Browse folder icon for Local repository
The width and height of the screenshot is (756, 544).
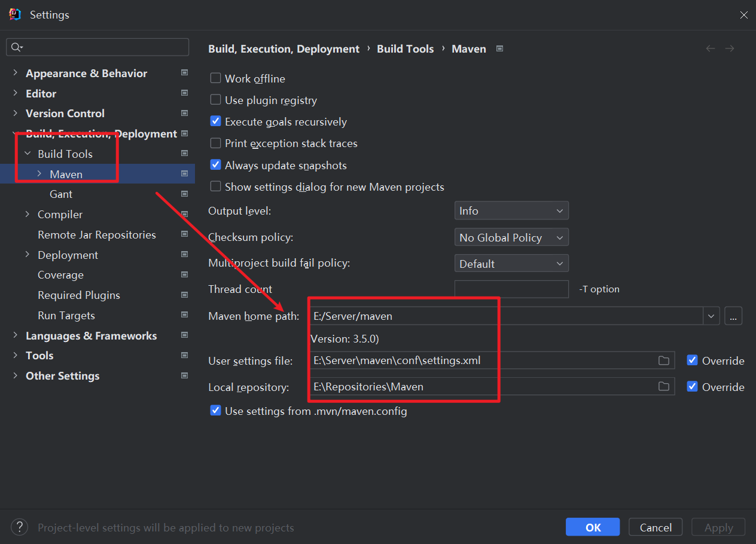664,387
